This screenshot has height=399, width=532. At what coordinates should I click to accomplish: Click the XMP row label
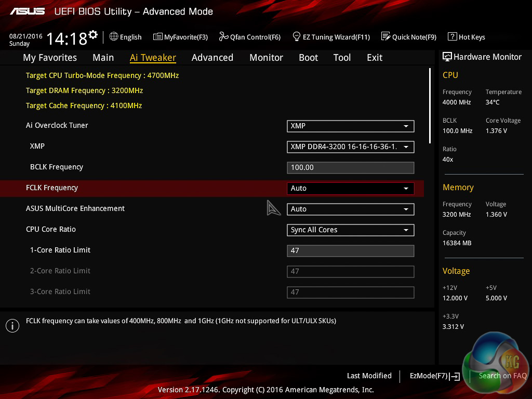[37, 146]
